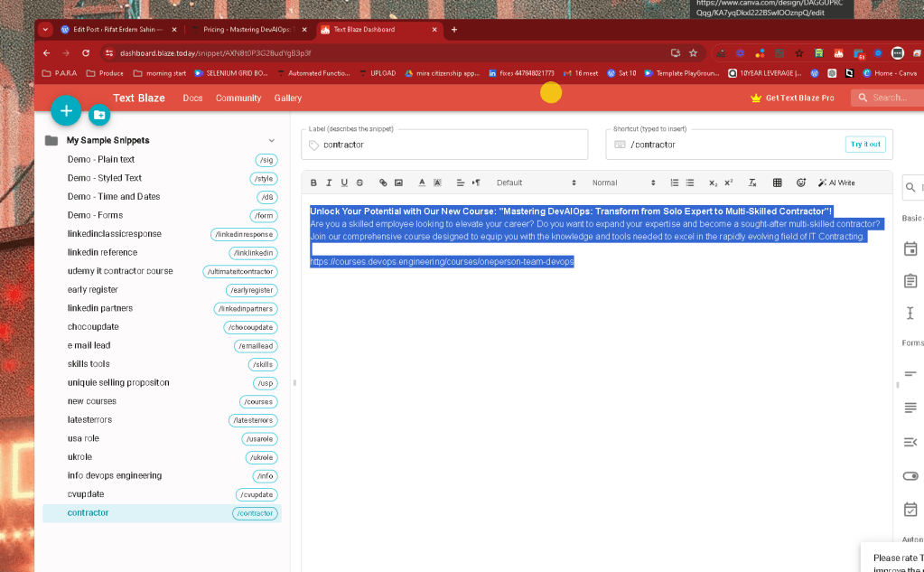
Task: Insert a link into the snippet
Action: (x=383, y=183)
